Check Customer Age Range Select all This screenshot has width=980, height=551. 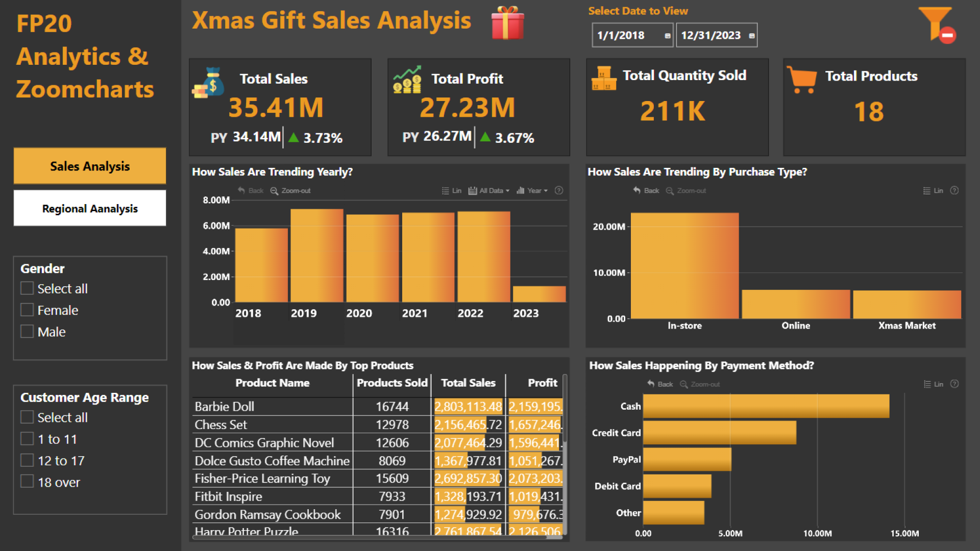click(x=27, y=417)
